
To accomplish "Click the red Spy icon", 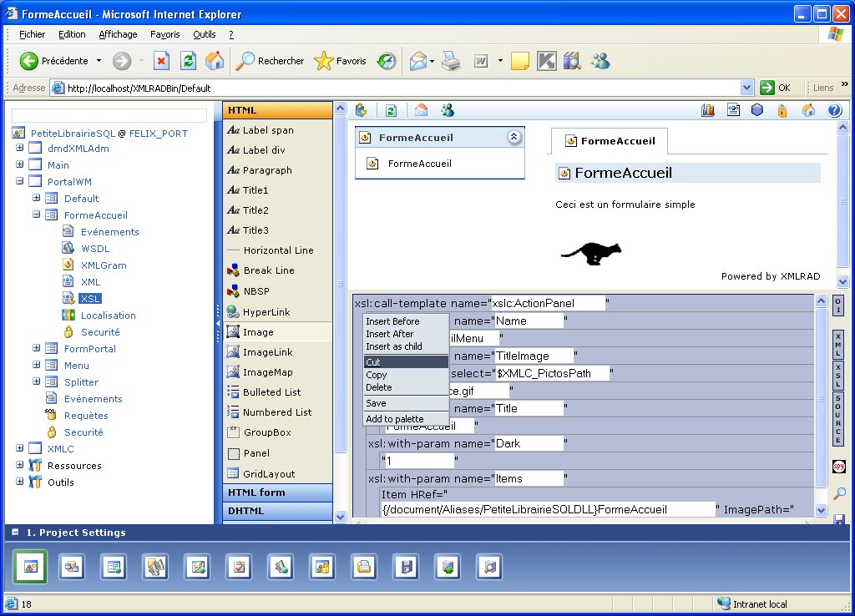I will (x=838, y=466).
